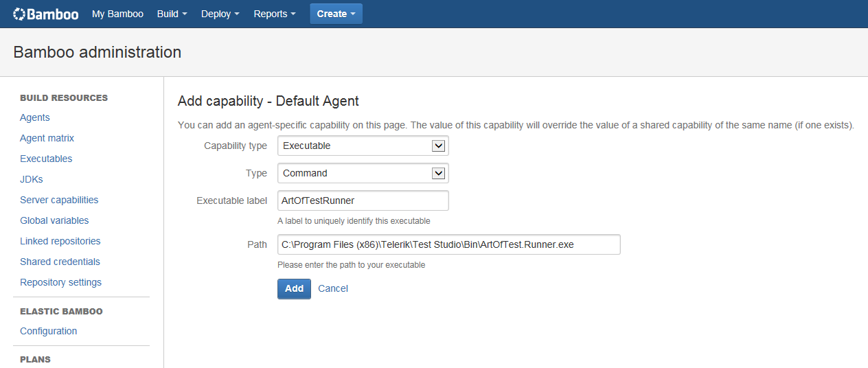This screenshot has height=368, width=868.
Task: Click the Path input field
Action: coord(449,244)
